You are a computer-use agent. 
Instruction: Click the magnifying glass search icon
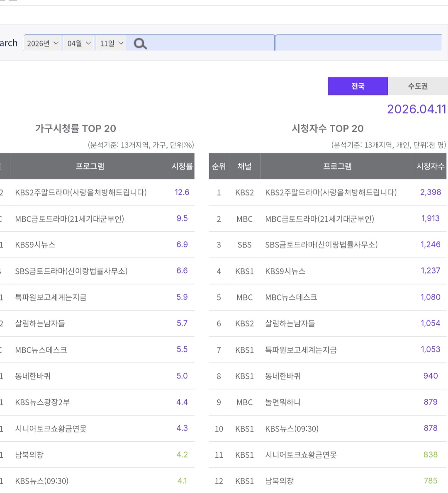[140, 44]
